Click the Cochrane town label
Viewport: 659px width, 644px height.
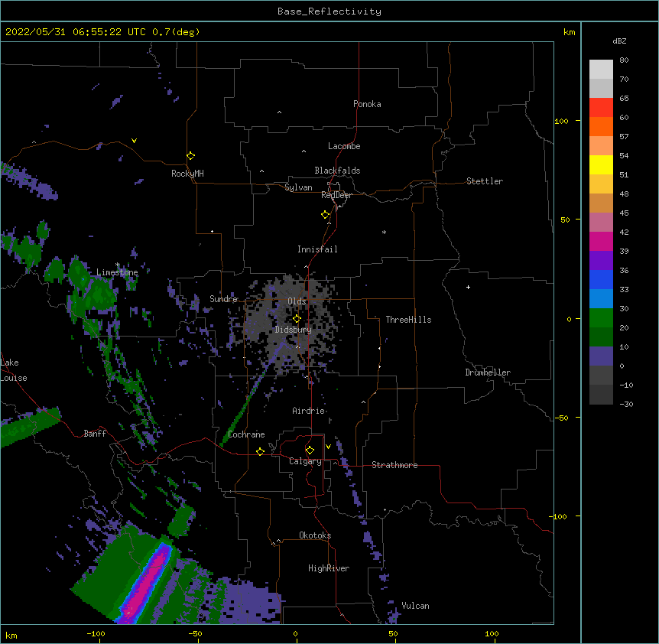click(246, 434)
